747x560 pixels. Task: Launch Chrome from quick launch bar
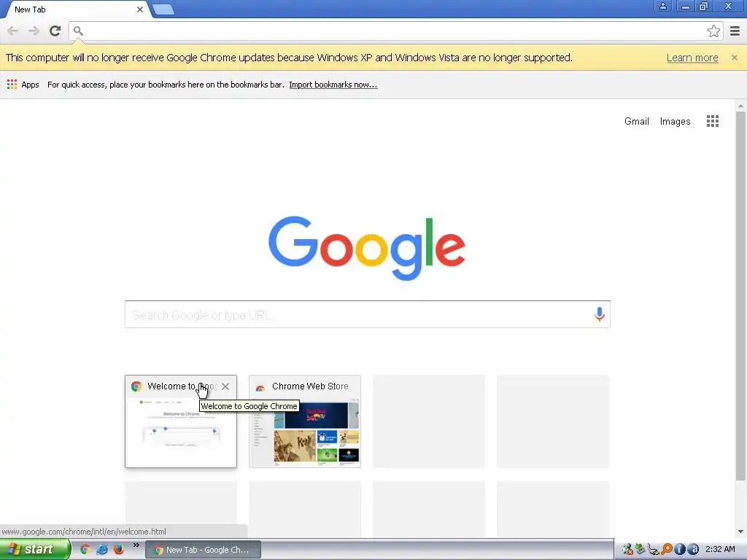coord(85,549)
